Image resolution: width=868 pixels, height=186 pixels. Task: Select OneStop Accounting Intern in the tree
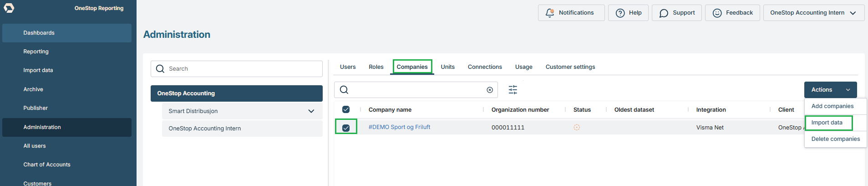pyautogui.click(x=242, y=129)
